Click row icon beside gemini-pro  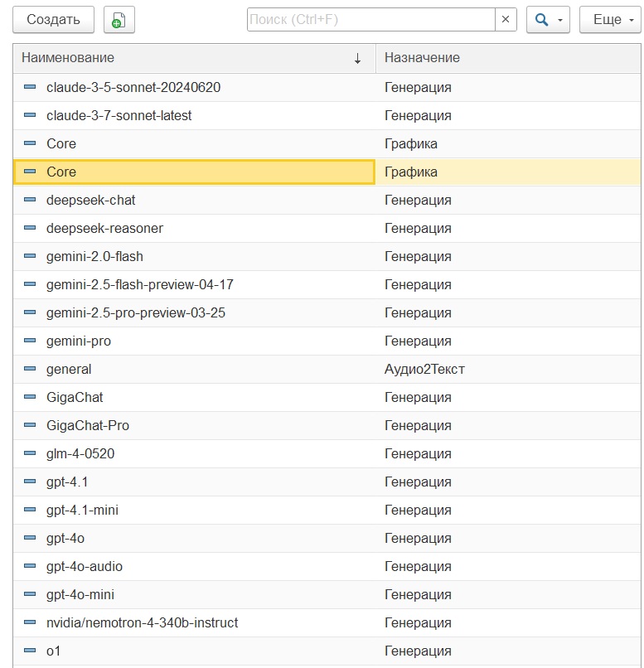point(30,341)
